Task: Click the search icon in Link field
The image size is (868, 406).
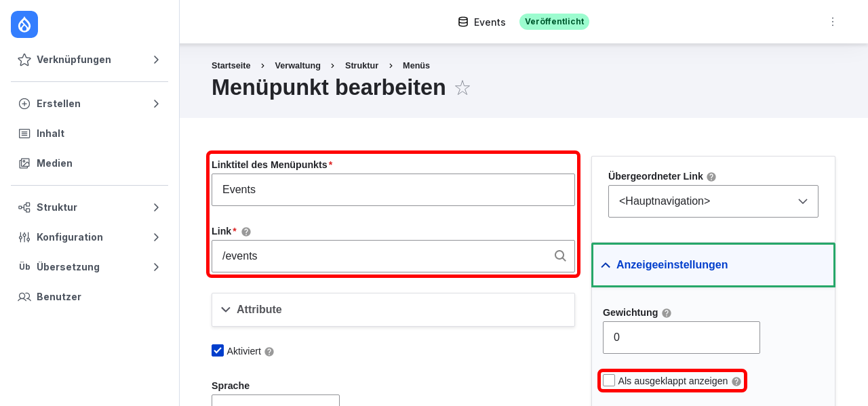Action: [560, 256]
